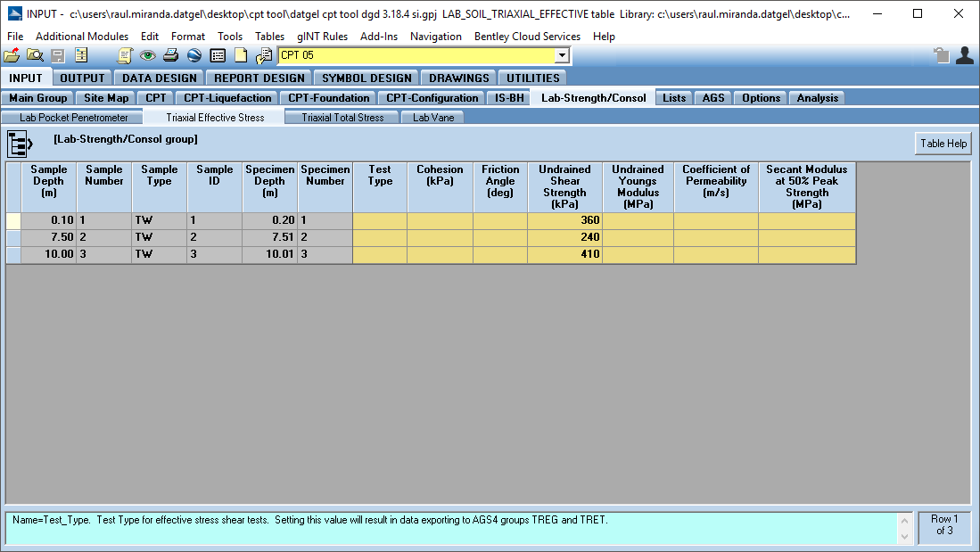Click the printer icon in toolbar

click(x=171, y=56)
